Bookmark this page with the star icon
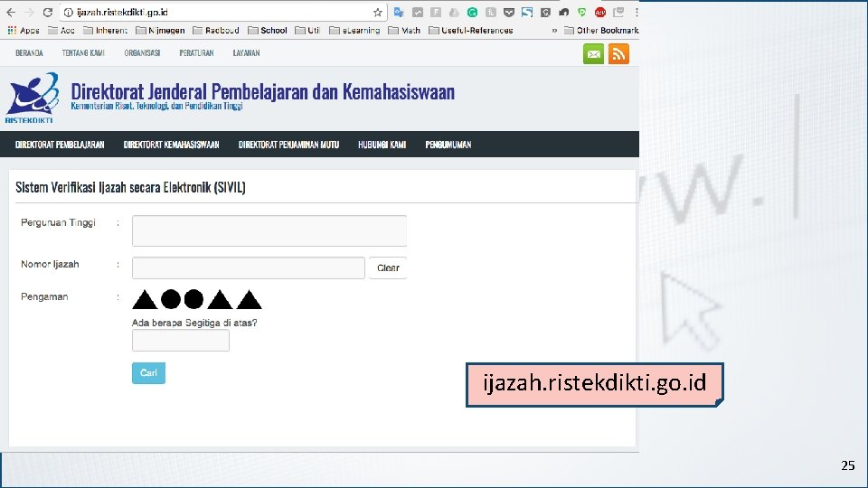The height and width of the screenshot is (488, 868). [378, 12]
